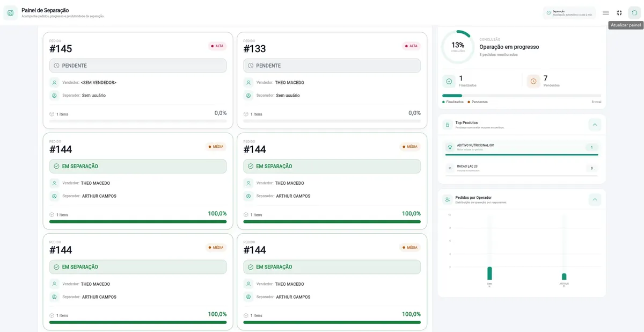
Task: Click the Pendentes legend entry with orange dot
Action: tap(478, 102)
